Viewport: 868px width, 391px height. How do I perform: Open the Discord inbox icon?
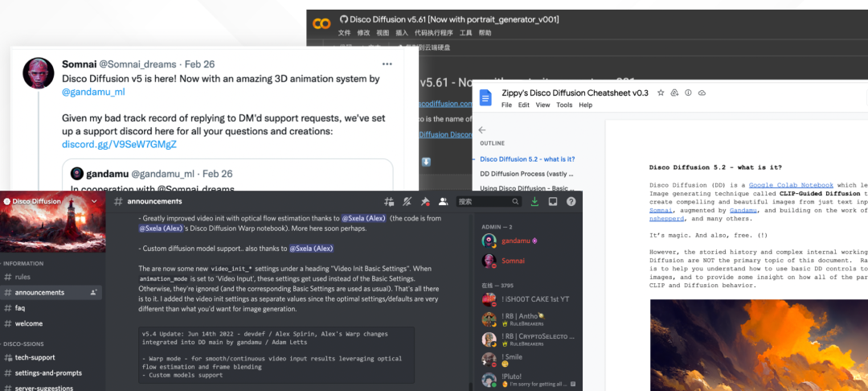552,202
